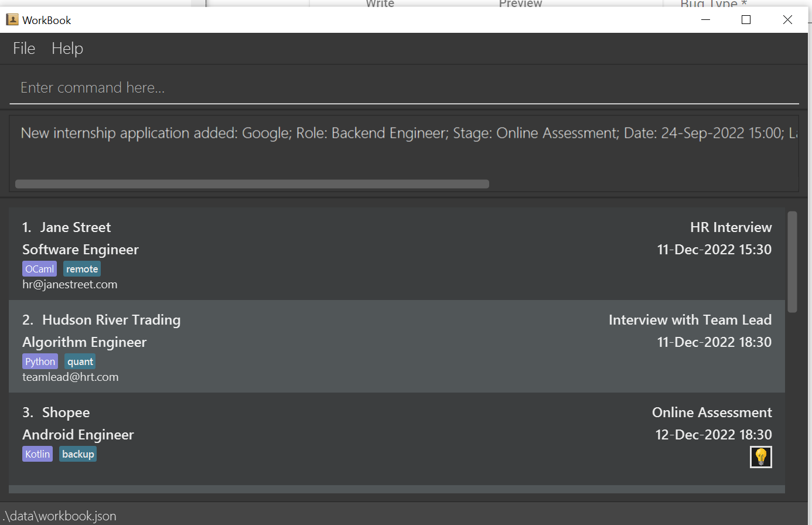The image size is (812, 525).
Task: Switch to Write tab in background window
Action: coord(380,4)
